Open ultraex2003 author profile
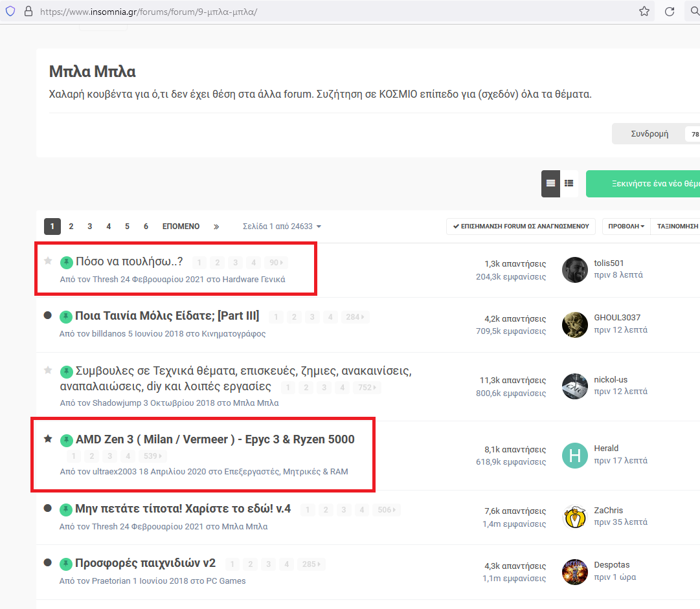Screen dimensions: 700x609 coord(114,472)
